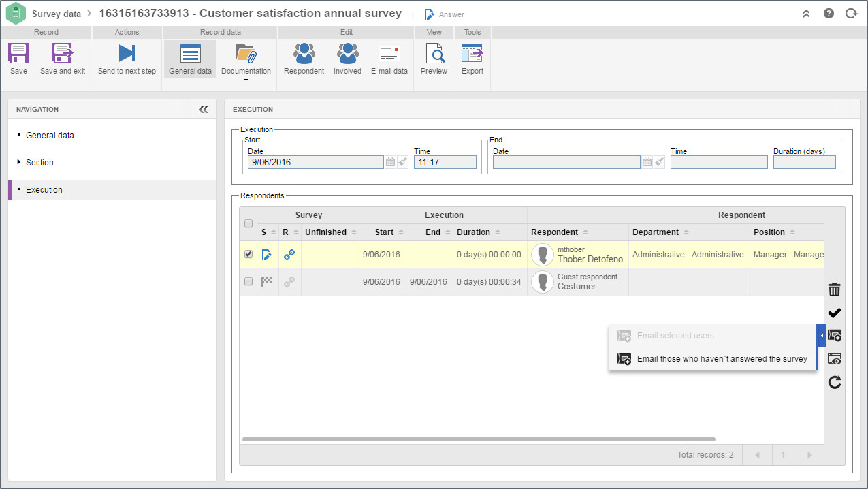Clear the End date with eraser icon
The height and width of the screenshot is (489, 868).
click(x=659, y=162)
